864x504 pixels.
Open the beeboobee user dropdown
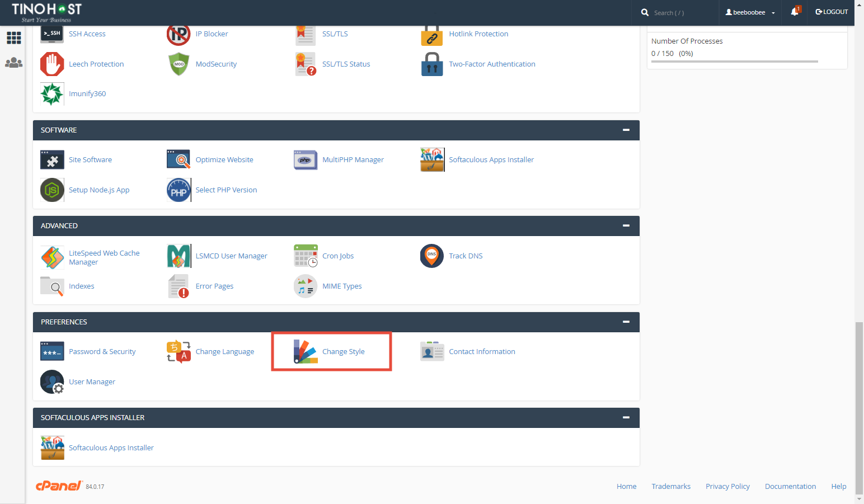pyautogui.click(x=750, y=12)
